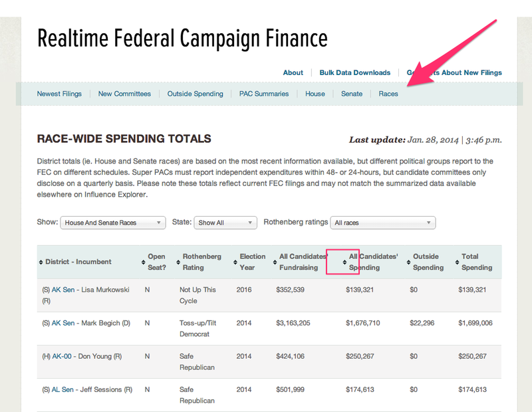
Task: Open the Show dropdown for House And Senate Races
Action: click(112, 223)
